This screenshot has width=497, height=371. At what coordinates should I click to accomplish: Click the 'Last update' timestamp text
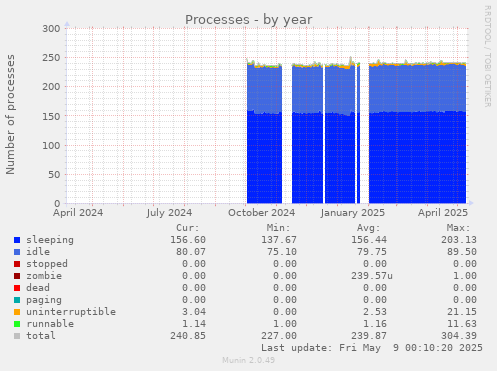click(372, 348)
